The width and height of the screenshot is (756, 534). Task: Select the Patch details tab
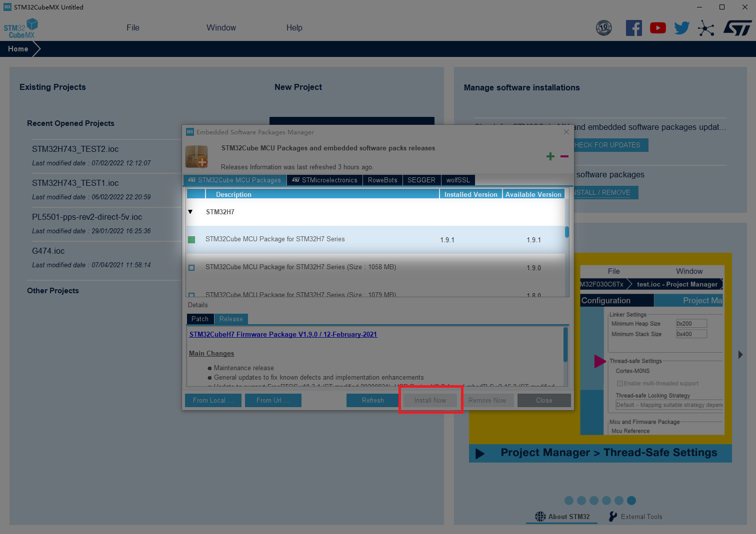[x=200, y=319]
